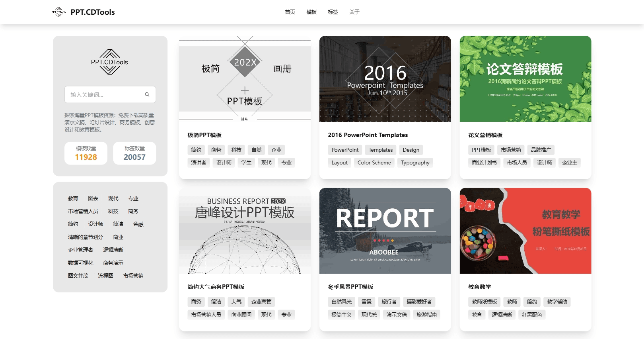This screenshot has width=644, height=339.
Task: Click the PPT.CDTools site title text
Action: pyautogui.click(x=93, y=12)
